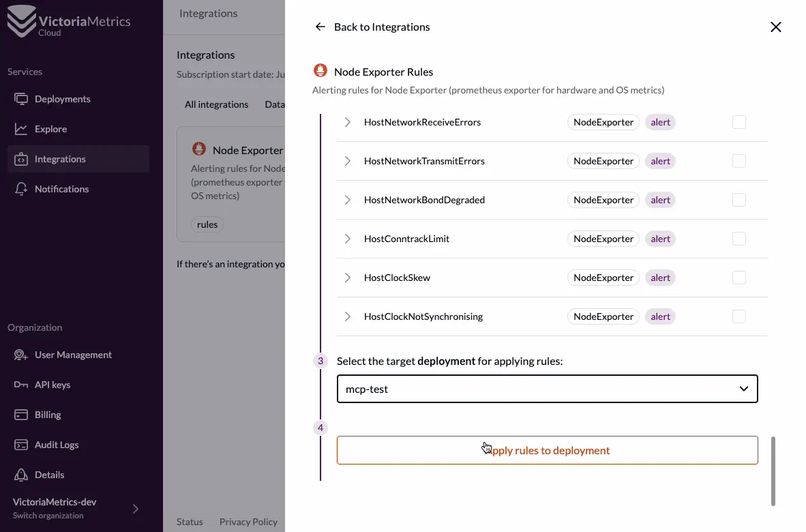Open API keys in the sidebar
Image resolution: width=806 pixels, height=532 pixels.
tap(78, 385)
